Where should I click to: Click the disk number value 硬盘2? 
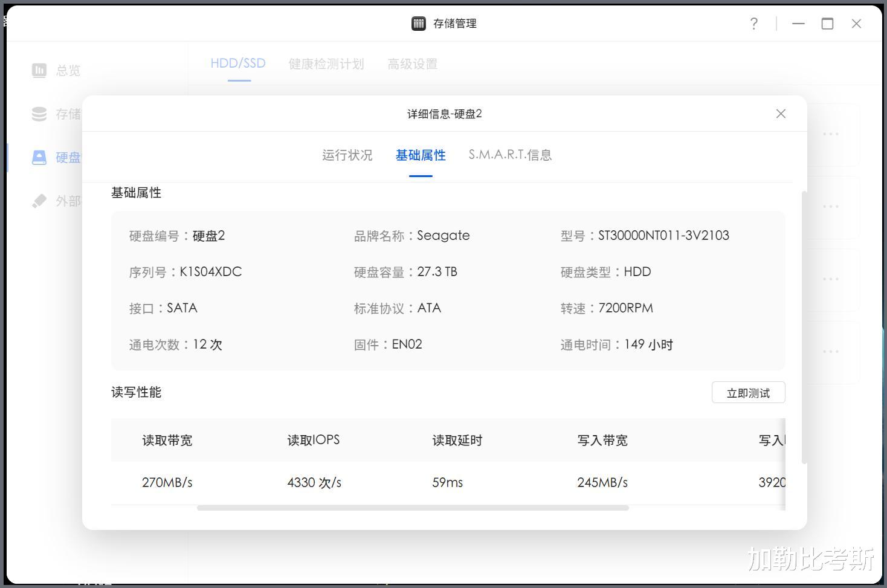coord(208,236)
